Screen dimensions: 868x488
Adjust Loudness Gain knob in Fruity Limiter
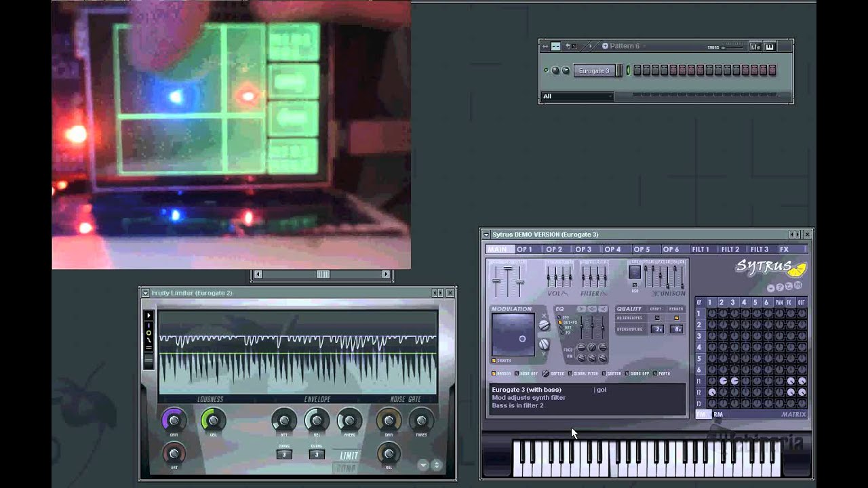point(174,420)
